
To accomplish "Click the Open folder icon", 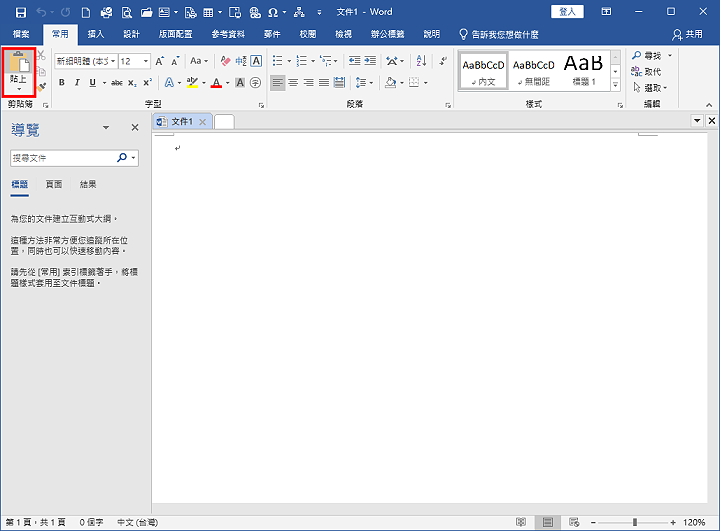I will click(146, 12).
